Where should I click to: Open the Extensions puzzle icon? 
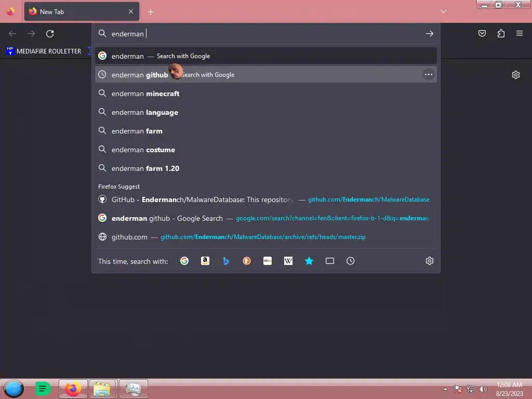click(501, 33)
